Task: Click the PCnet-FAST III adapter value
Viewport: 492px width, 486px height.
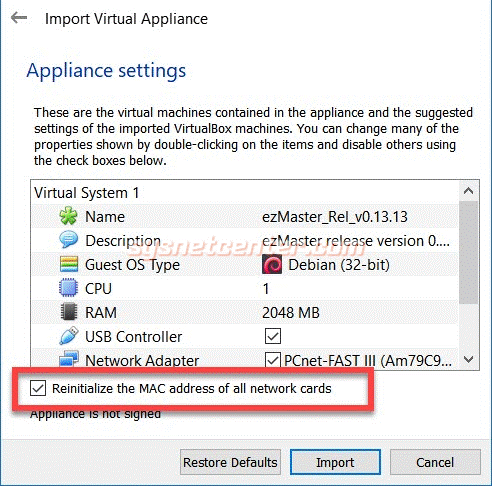Action: click(x=368, y=361)
